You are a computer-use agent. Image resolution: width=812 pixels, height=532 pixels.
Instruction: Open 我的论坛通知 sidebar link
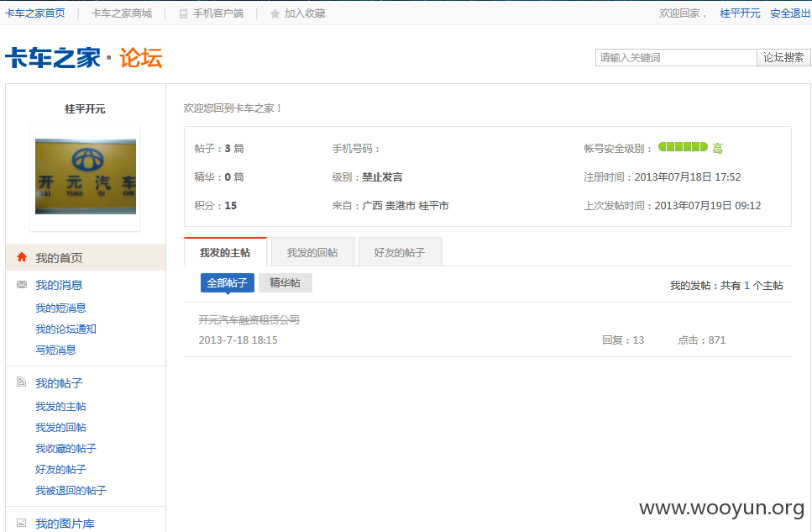65,329
